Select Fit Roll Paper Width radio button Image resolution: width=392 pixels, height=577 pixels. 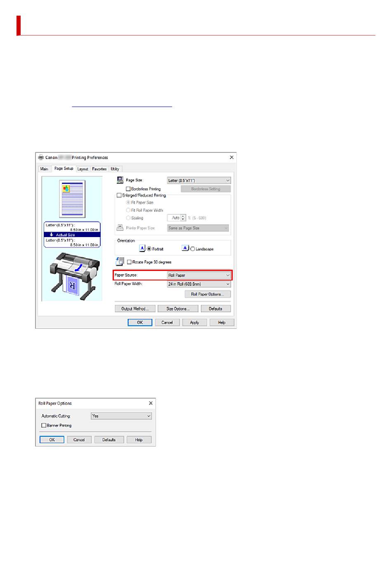(128, 210)
